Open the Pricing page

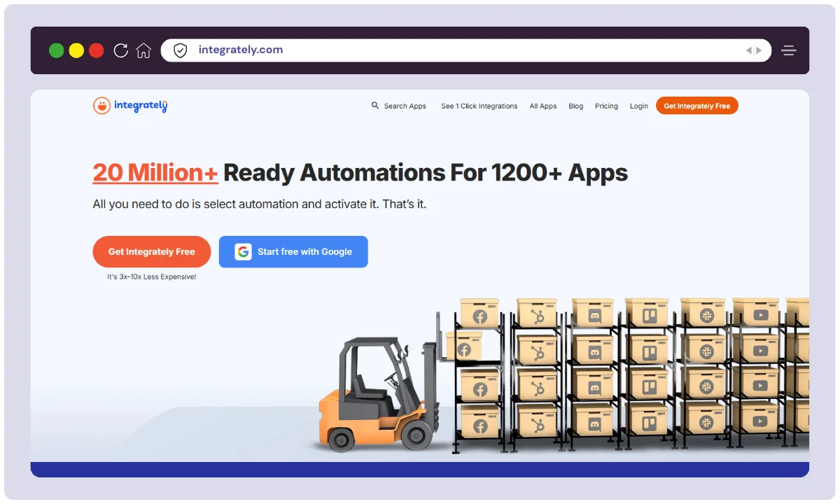click(x=606, y=106)
